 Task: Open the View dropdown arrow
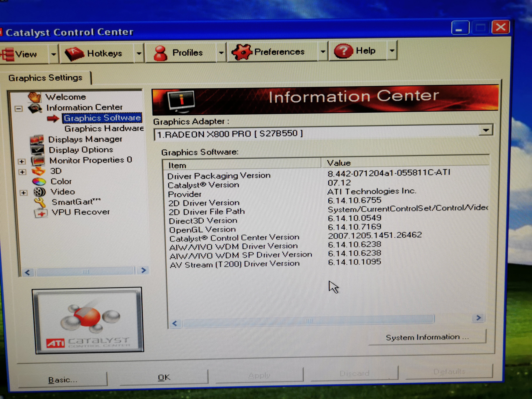(x=54, y=54)
